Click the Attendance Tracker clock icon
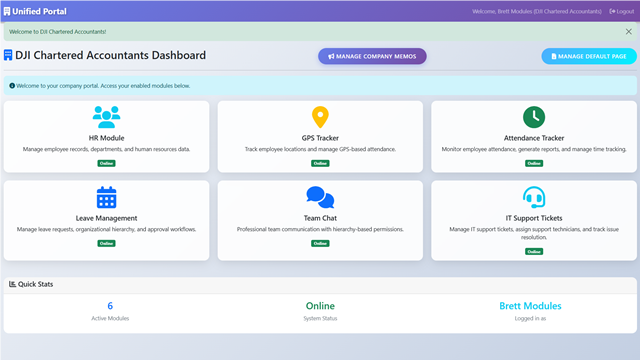The width and height of the screenshot is (640, 360). [534, 118]
